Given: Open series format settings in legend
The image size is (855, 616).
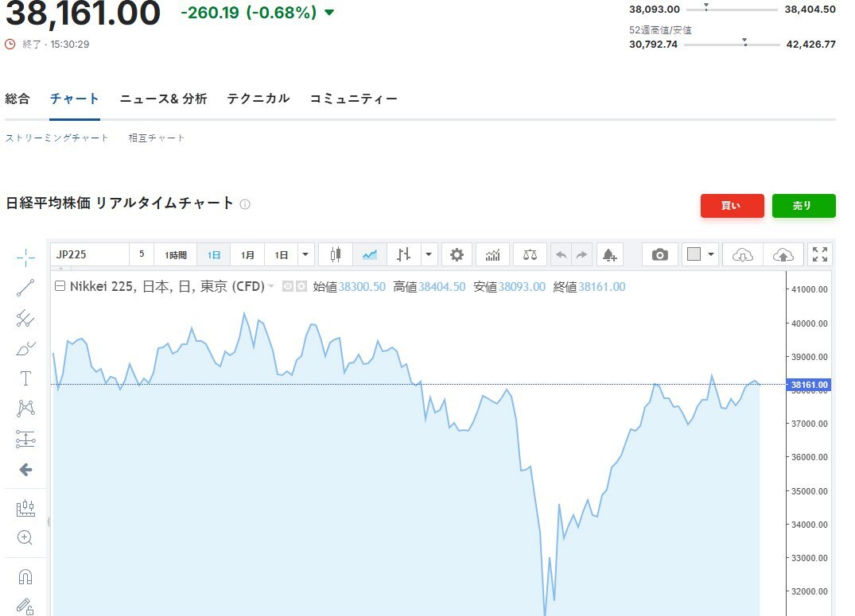Looking at the screenshot, I should click(301, 286).
